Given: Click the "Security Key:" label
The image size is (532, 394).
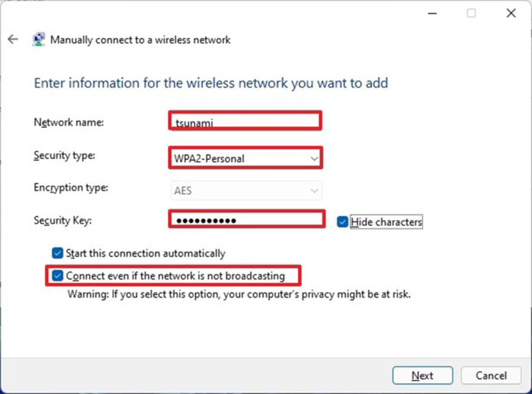Looking at the screenshot, I should coord(63,220).
